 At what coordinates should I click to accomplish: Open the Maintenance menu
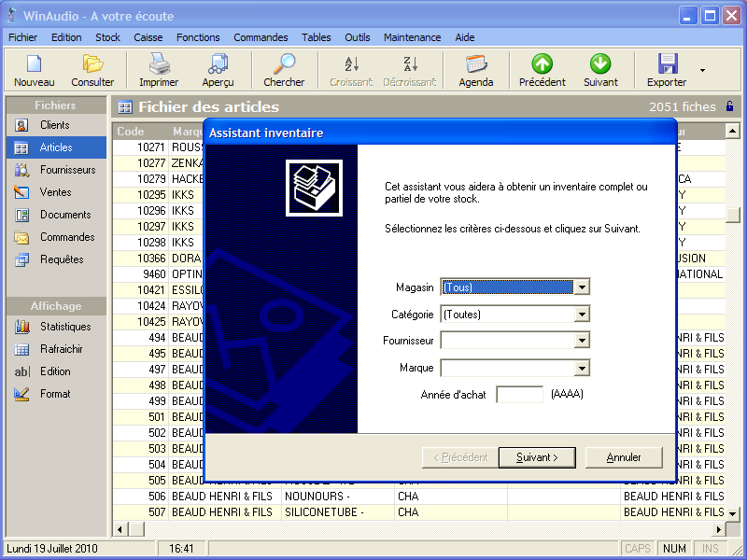pyautogui.click(x=412, y=37)
